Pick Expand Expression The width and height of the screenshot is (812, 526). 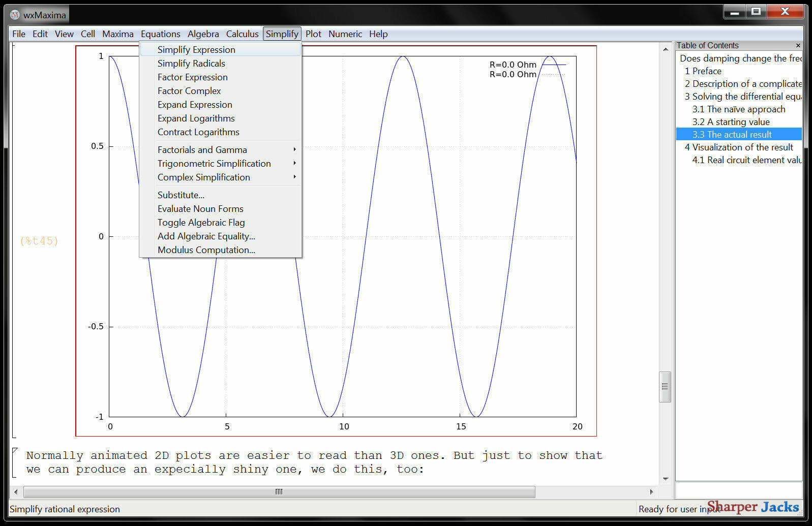pyautogui.click(x=221, y=105)
